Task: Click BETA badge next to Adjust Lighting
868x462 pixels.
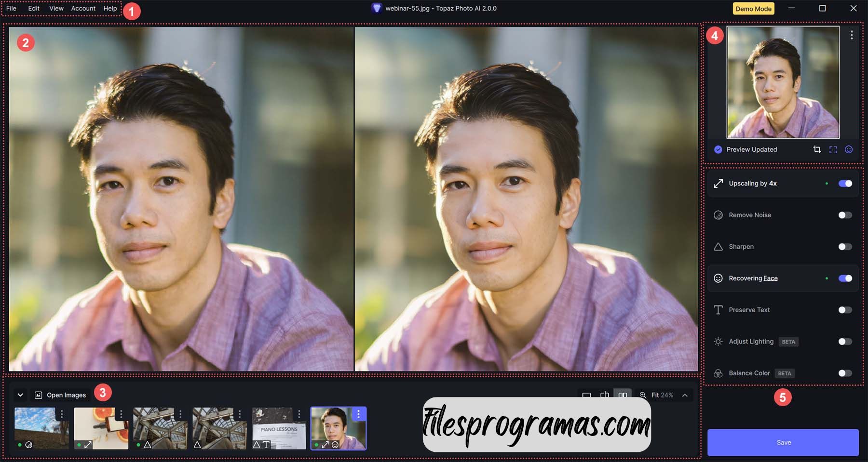Action: point(788,342)
